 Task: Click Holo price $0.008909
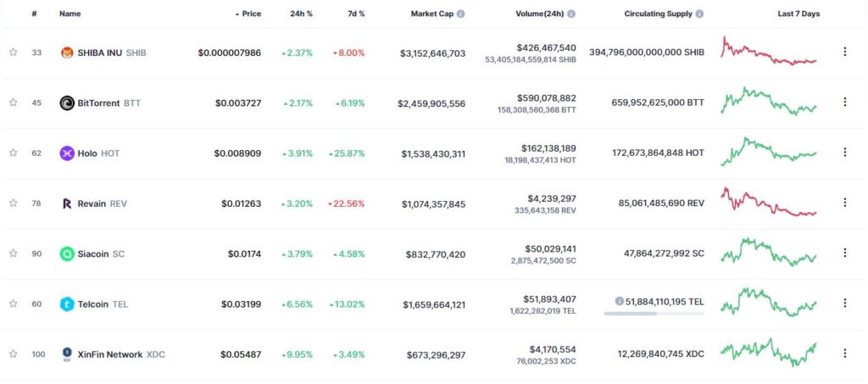(x=237, y=153)
